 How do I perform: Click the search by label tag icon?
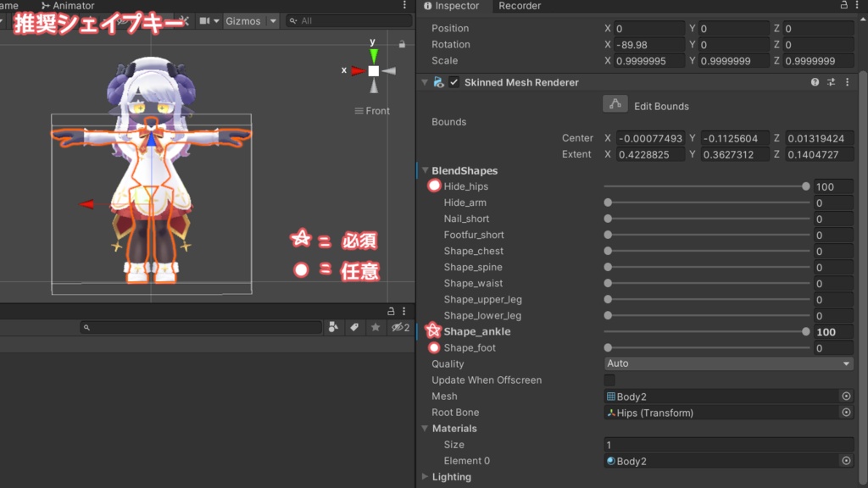click(x=354, y=327)
